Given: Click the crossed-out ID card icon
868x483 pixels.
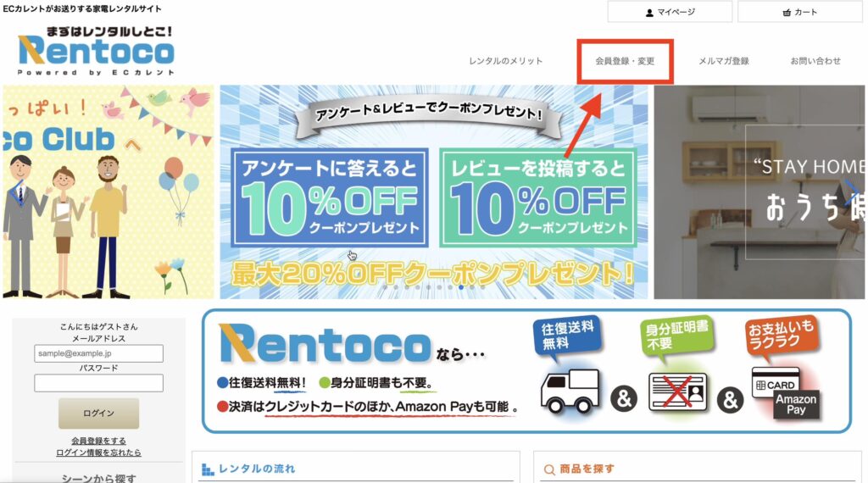Looking at the screenshot, I should click(679, 391).
